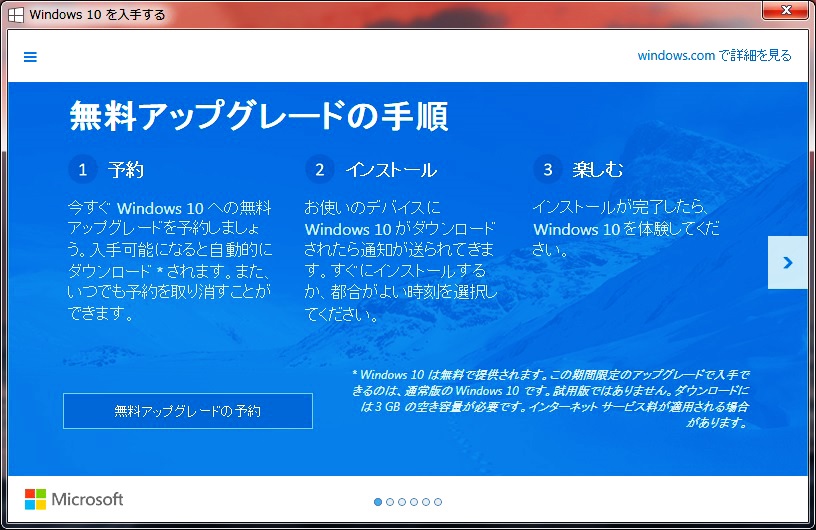Viewport: 816px width, 530px height.
Task: Open the hamburger menu icon
Action: [30, 57]
